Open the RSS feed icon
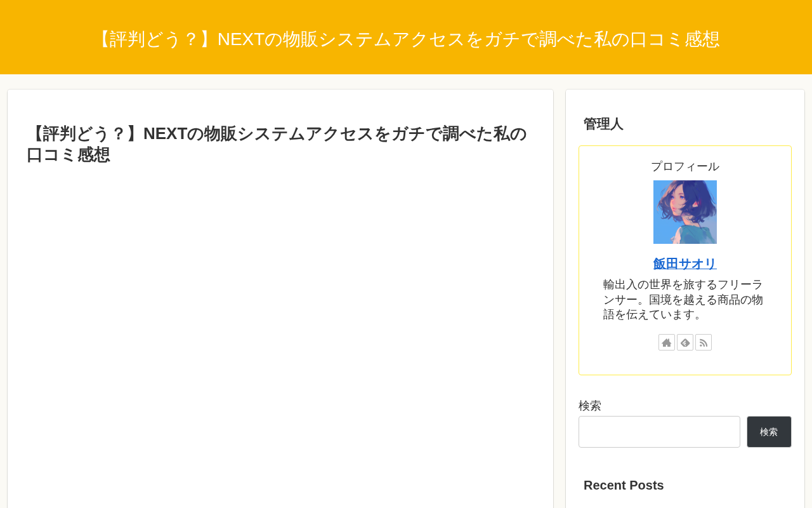This screenshot has height=508, width=812. coord(704,342)
